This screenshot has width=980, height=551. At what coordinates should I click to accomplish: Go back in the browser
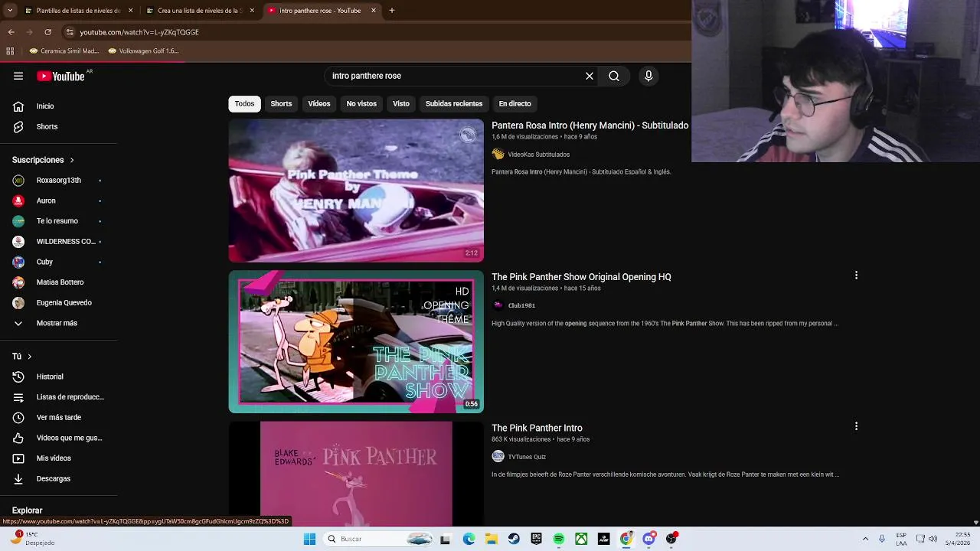point(11,32)
